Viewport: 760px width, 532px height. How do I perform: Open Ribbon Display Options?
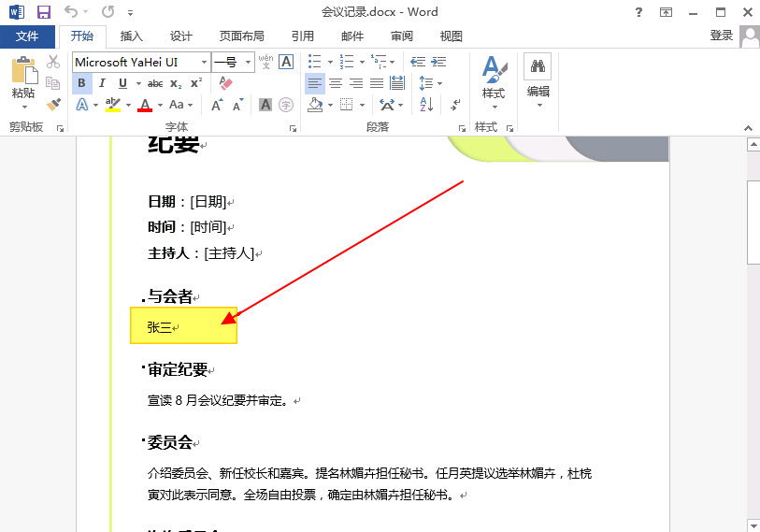click(666, 12)
